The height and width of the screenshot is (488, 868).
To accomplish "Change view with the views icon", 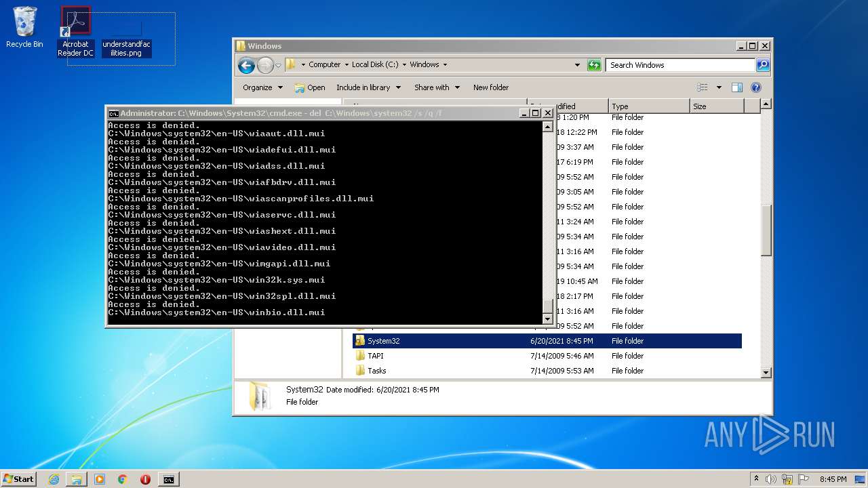I will (702, 87).
